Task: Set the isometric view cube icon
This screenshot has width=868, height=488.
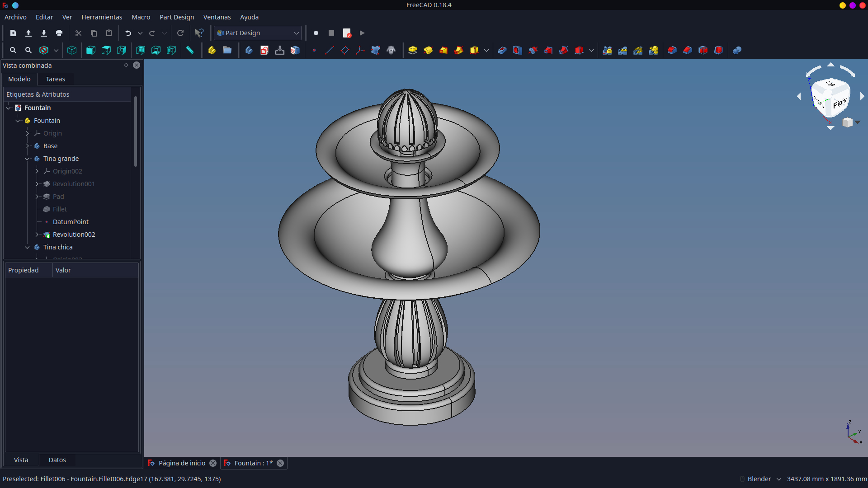Action: 72,50
